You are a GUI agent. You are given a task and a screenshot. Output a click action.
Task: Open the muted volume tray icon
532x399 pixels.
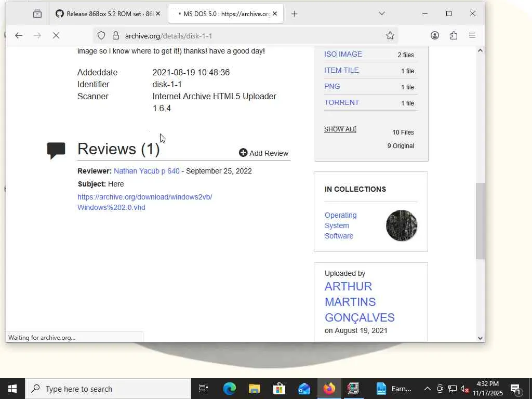tap(464, 389)
